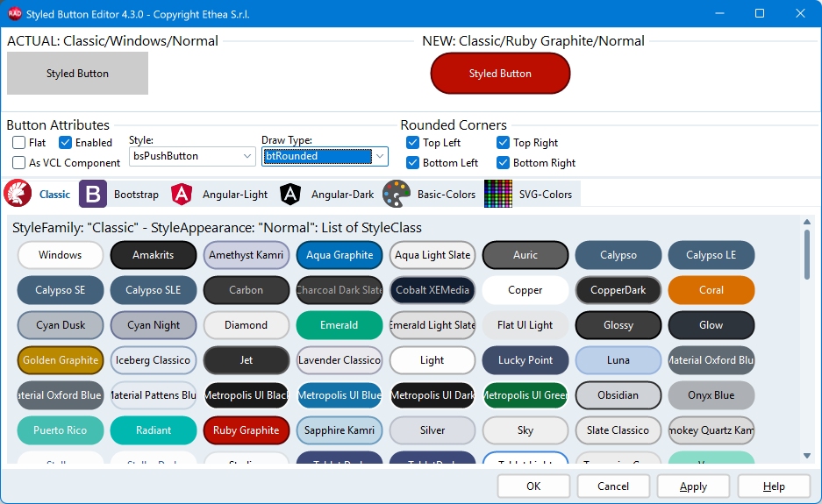
Task: Choose the Obsidian style class
Action: (618, 395)
